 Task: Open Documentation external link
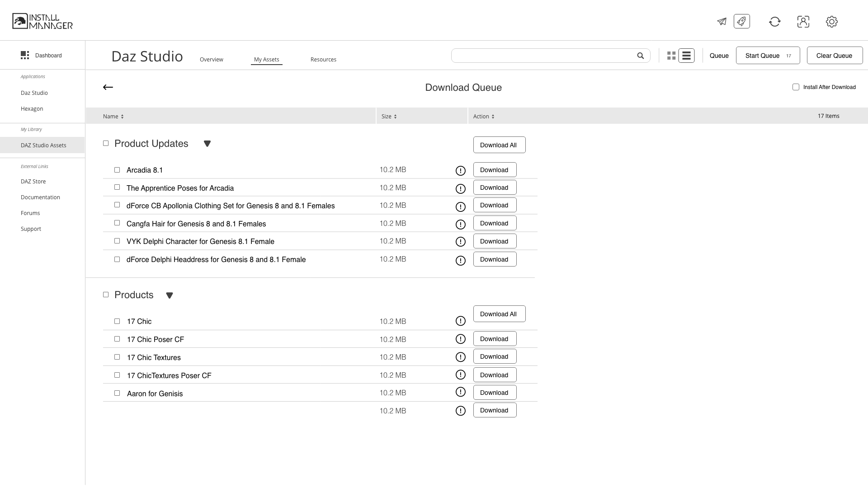click(40, 197)
